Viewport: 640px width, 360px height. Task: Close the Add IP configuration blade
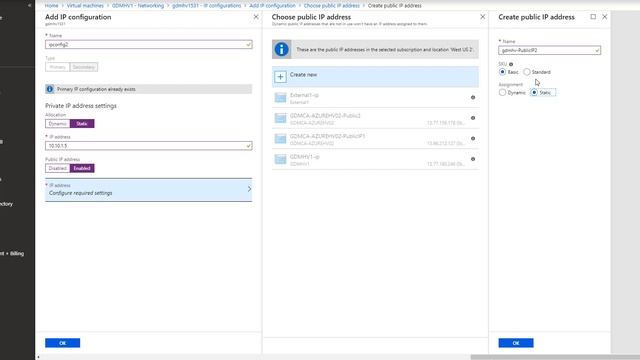click(x=256, y=17)
